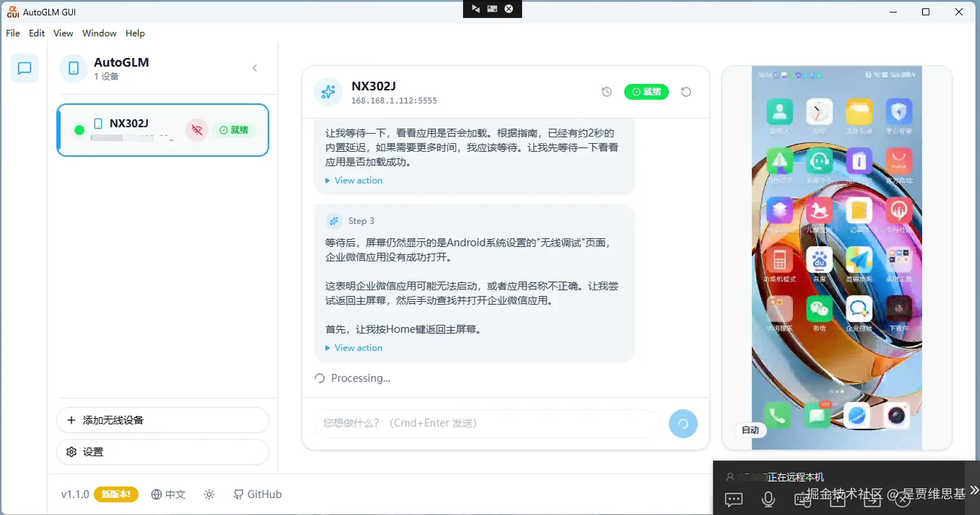Screen dimensions: 980x515
Task: Click the 新版本! update badge
Action: coord(116,494)
